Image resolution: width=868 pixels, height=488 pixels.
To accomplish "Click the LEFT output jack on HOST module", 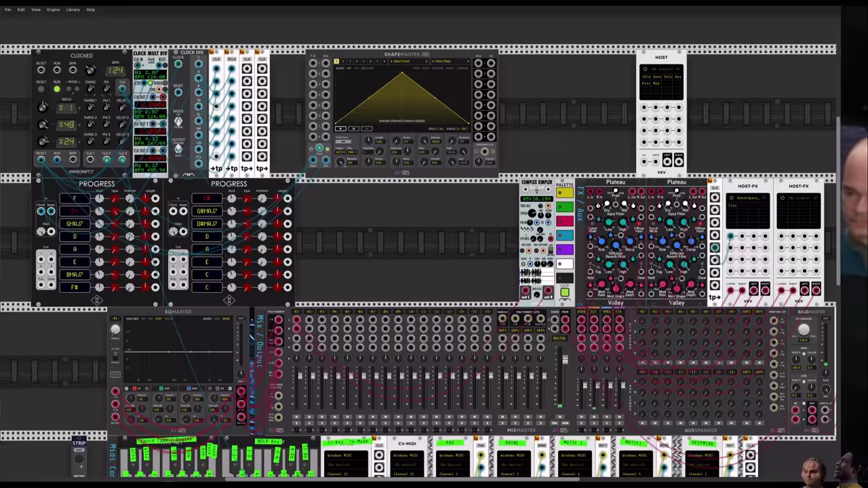I will pyautogui.click(x=667, y=161).
